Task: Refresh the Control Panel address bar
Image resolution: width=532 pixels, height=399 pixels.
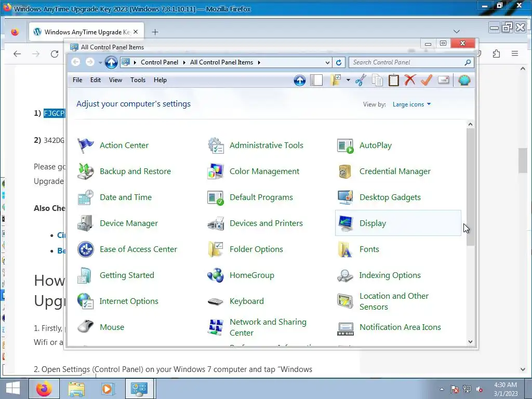Action: point(339,62)
